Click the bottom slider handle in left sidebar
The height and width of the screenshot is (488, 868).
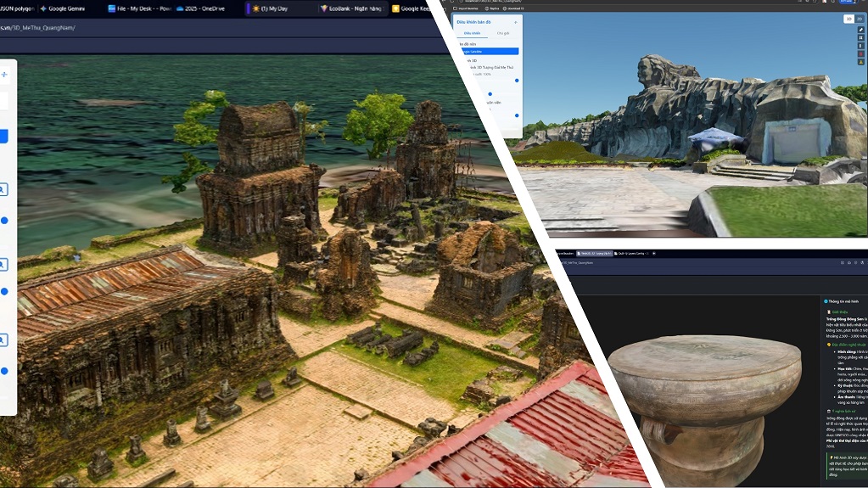pos(4,371)
